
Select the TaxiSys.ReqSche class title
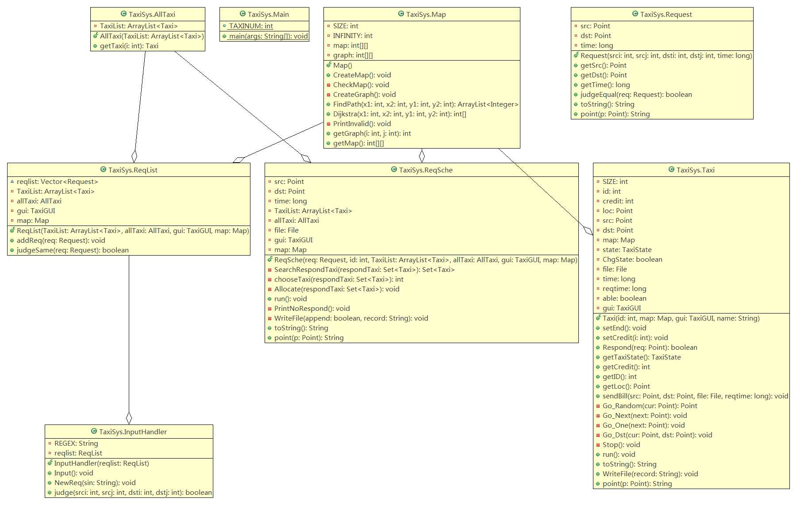click(x=426, y=170)
